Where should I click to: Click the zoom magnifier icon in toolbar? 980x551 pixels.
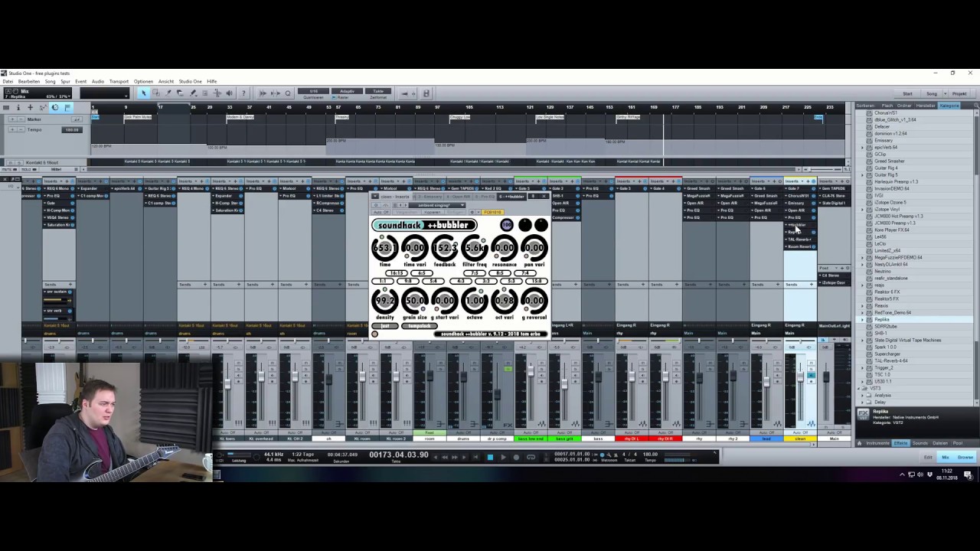pyautogui.click(x=288, y=93)
